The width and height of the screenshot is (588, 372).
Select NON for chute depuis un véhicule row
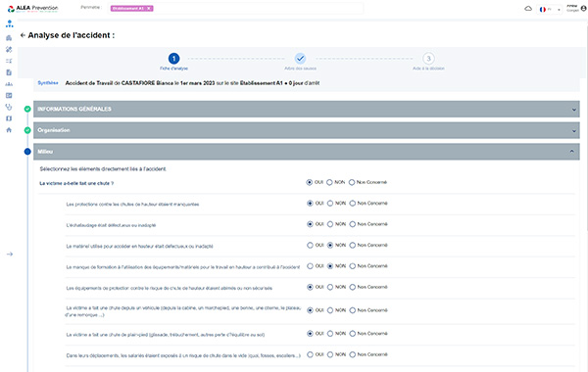330,310
